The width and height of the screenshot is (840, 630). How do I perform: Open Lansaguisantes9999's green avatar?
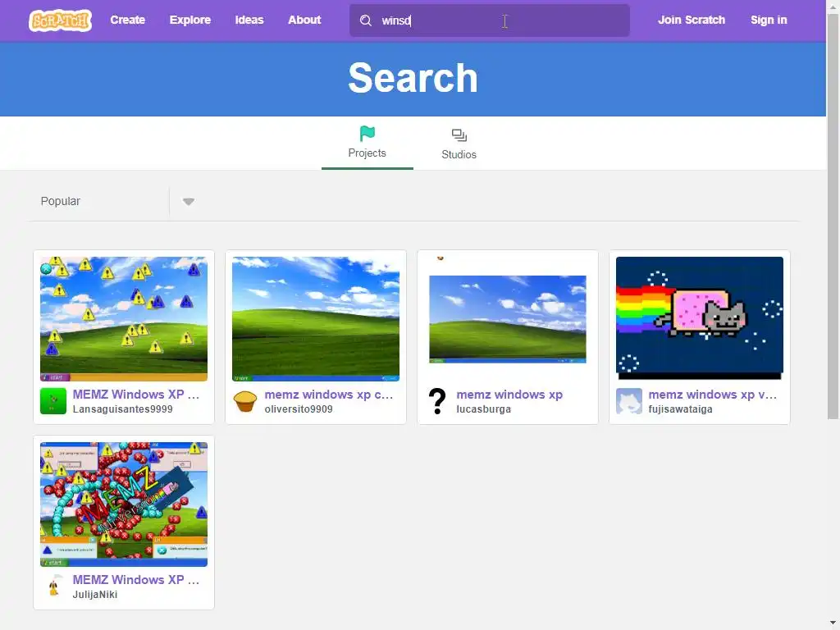(53, 401)
